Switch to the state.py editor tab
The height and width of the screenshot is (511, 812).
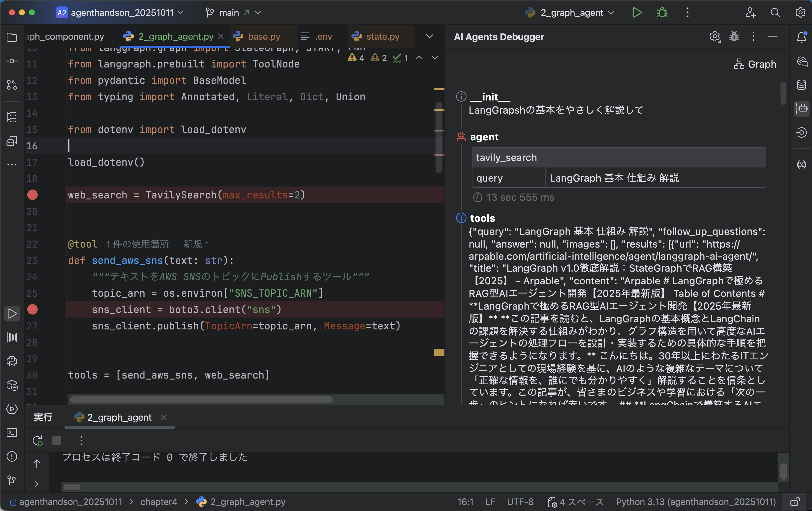tap(382, 36)
